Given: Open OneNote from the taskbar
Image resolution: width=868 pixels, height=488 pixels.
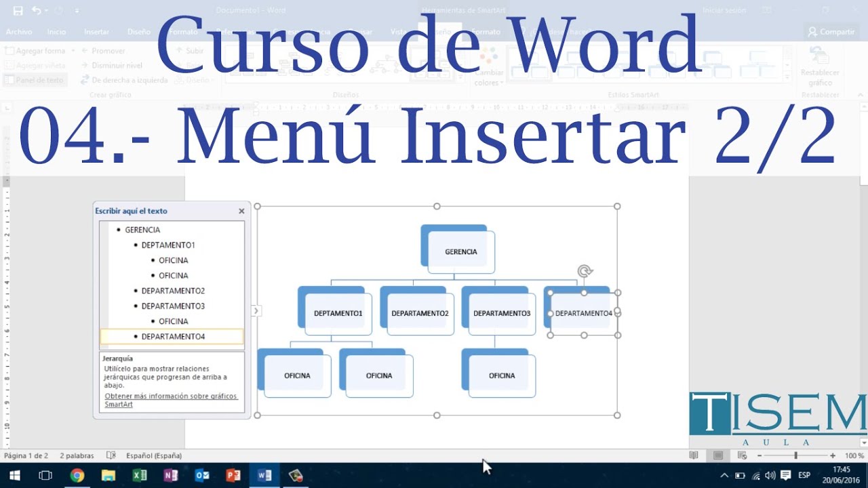Looking at the screenshot, I should (171, 476).
